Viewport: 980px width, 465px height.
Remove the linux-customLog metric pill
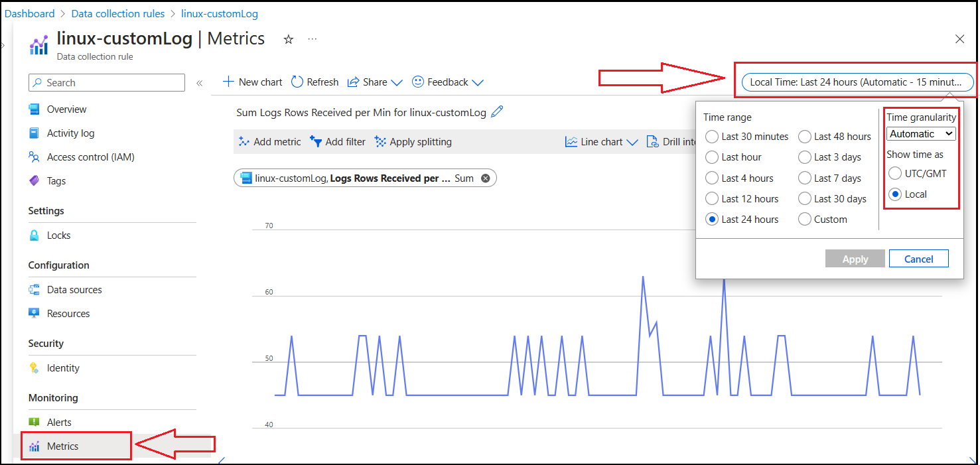[x=485, y=178]
